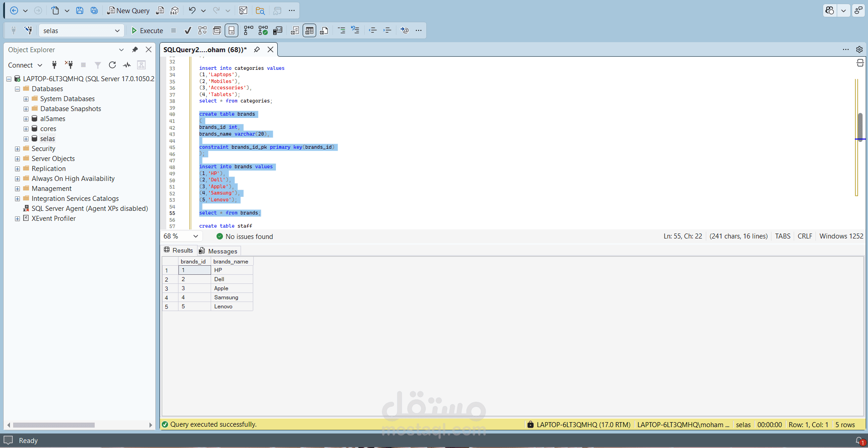Click the Execute button
868x448 pixels.
click(147, 30)
